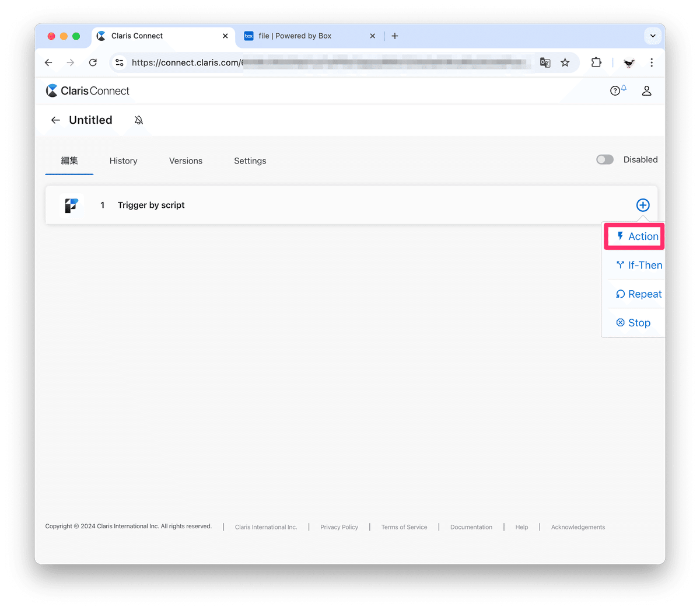This screenshot has height=610, width=700.
Task: Select If-Then from the step menu
Action: (x=644, y=265)
